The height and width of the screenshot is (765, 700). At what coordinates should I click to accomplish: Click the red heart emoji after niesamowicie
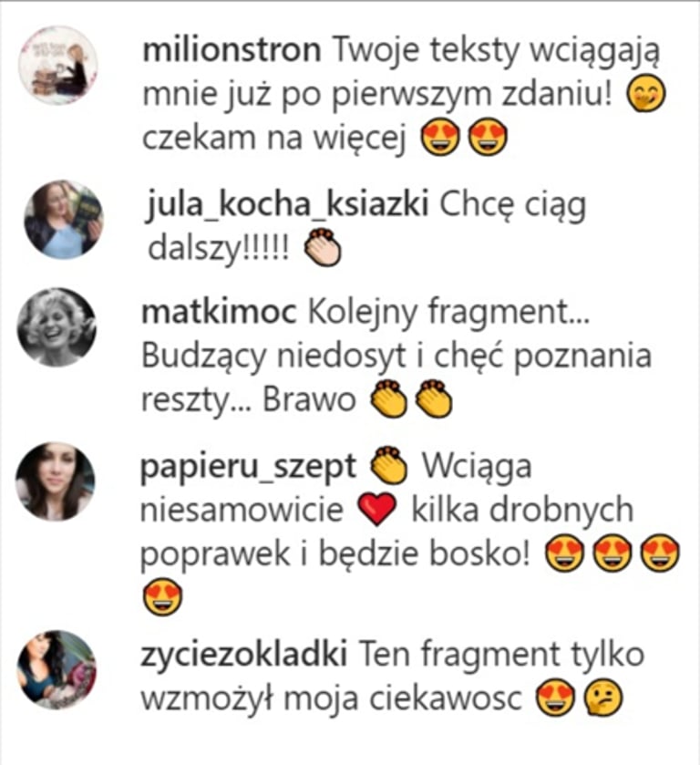pyautogui.click(x=376, y=510)
